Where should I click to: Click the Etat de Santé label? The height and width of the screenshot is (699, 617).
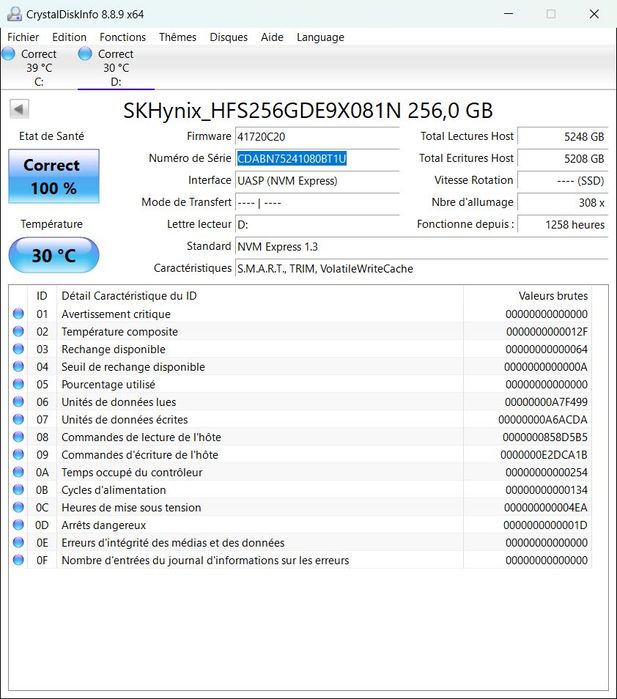coord(51,136)
